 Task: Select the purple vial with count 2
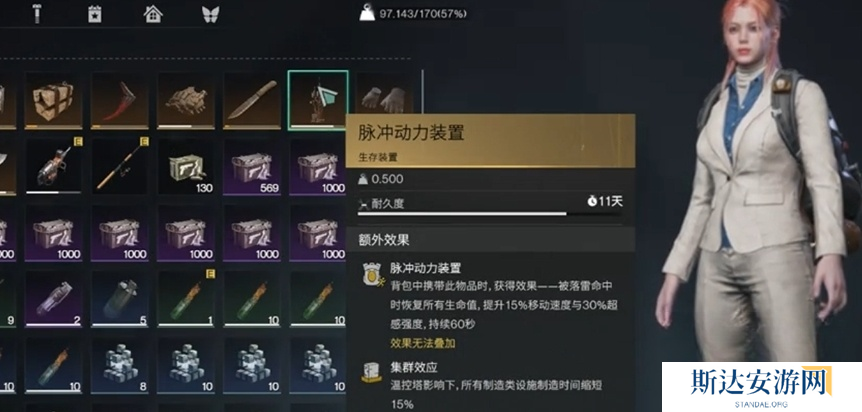click(x=53, y=298)
